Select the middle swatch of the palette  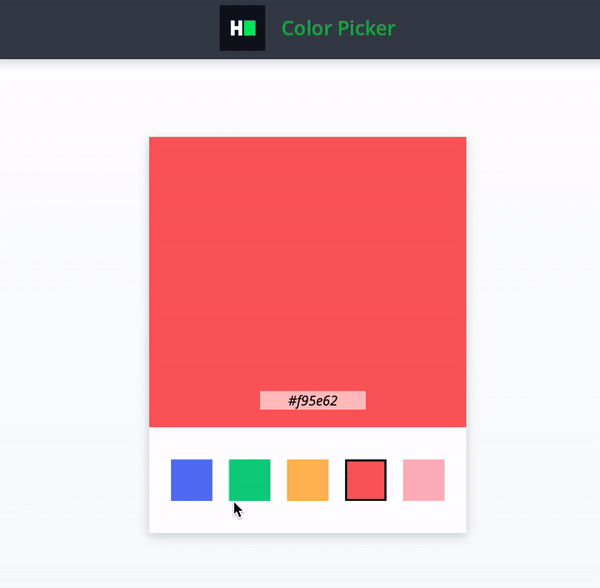307,480
